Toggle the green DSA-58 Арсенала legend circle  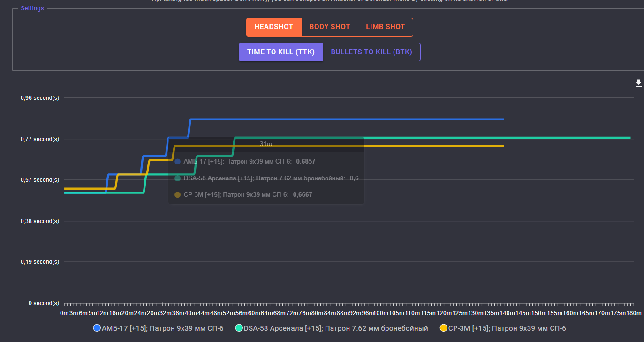(239, 328)
